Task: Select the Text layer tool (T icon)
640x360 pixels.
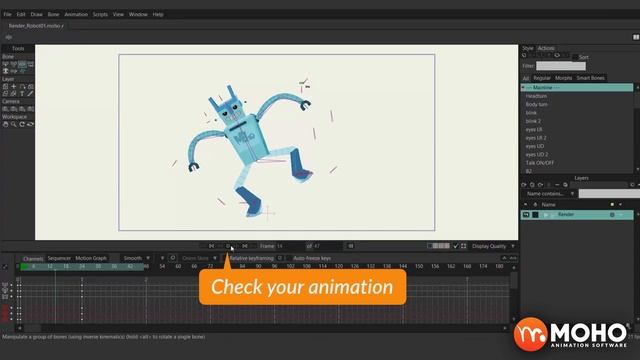Action: pyautogui.click(x=22, y=94)
